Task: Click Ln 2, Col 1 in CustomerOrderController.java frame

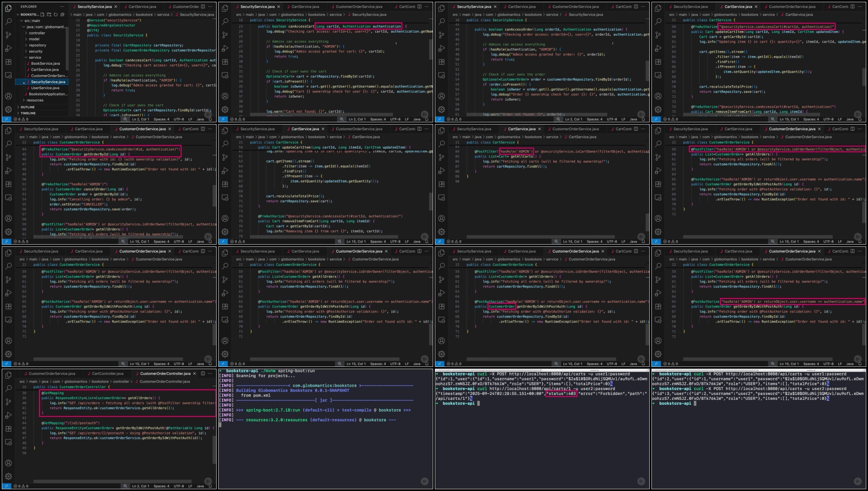Action: click(x=141, y=486)
